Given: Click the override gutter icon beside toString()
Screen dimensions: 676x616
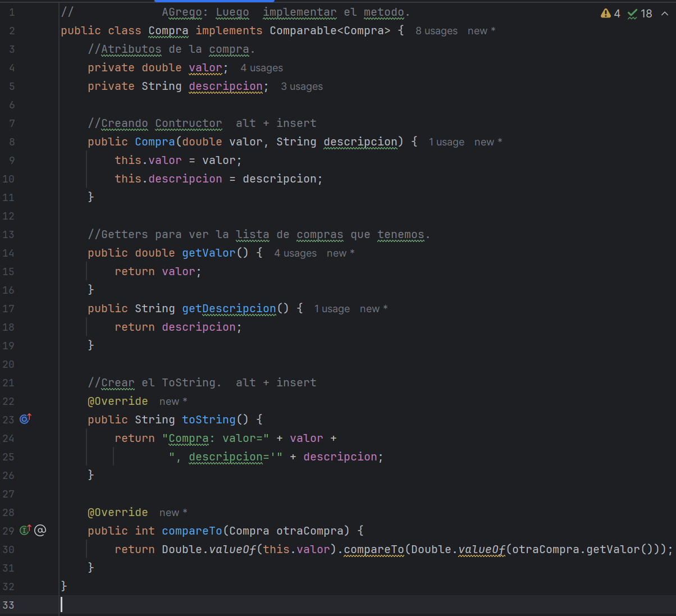Looking at the screenshot, I should click(x=25, y=419).
